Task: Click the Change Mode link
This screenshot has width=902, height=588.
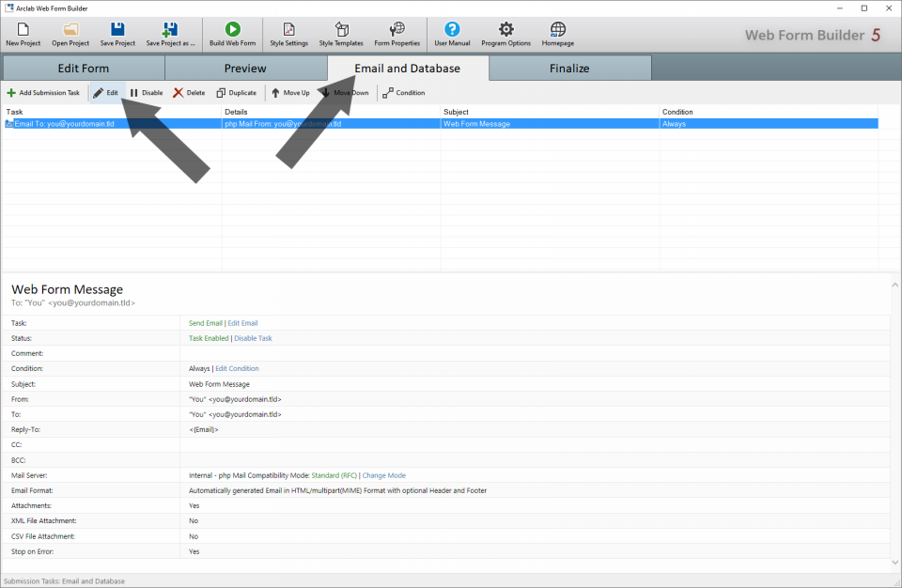Action: (384, 475)
